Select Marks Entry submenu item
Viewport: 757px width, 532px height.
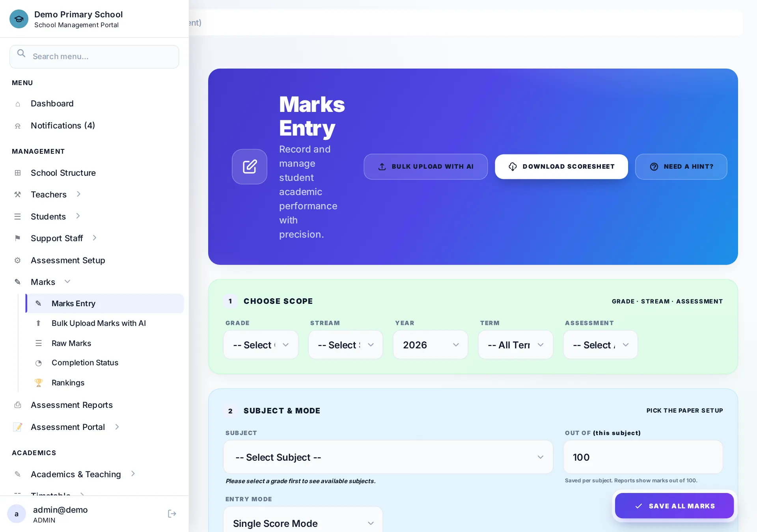(105, 303)
